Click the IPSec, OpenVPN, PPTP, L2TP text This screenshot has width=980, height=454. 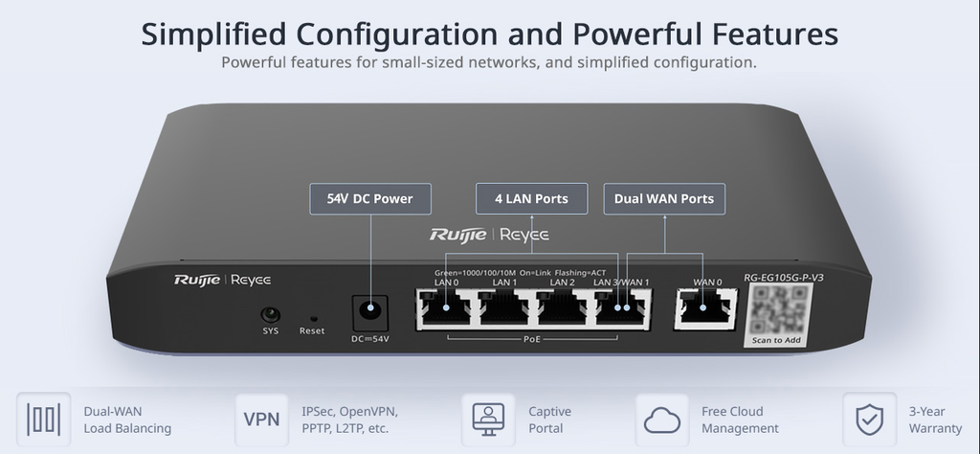click(349, 420)
